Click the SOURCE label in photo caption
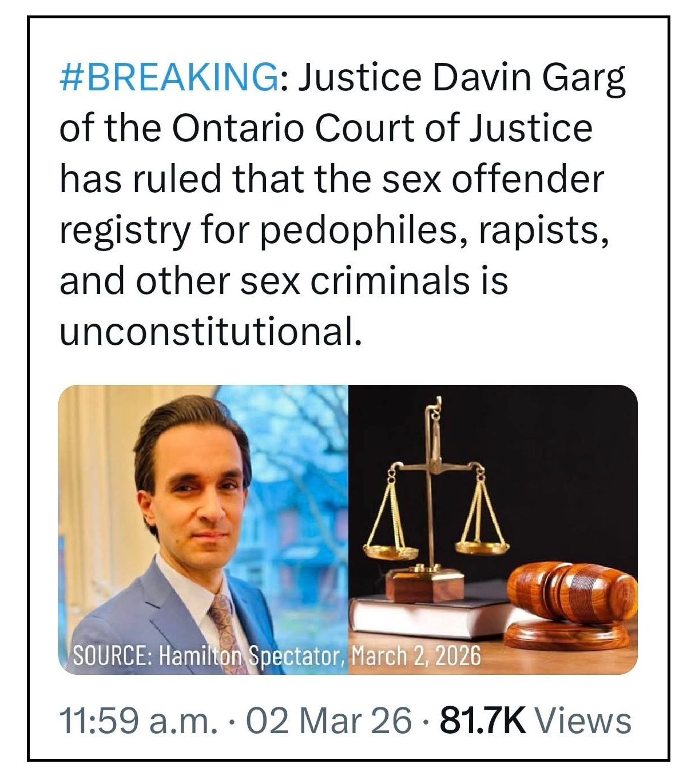 coord(111,656)
